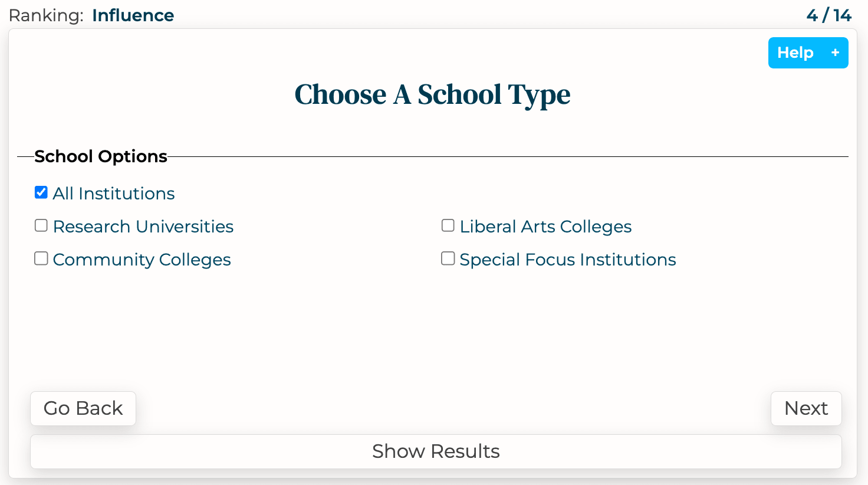Viewport: 868px width, 485px height.
Task: Click the 'School Options' section heading
Action: click(x=100, y=156)
